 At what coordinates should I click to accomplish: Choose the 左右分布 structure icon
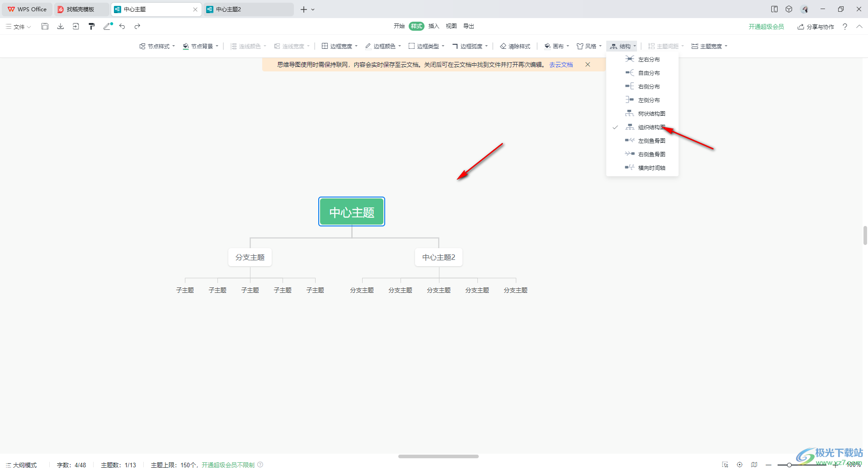(630, 59)
